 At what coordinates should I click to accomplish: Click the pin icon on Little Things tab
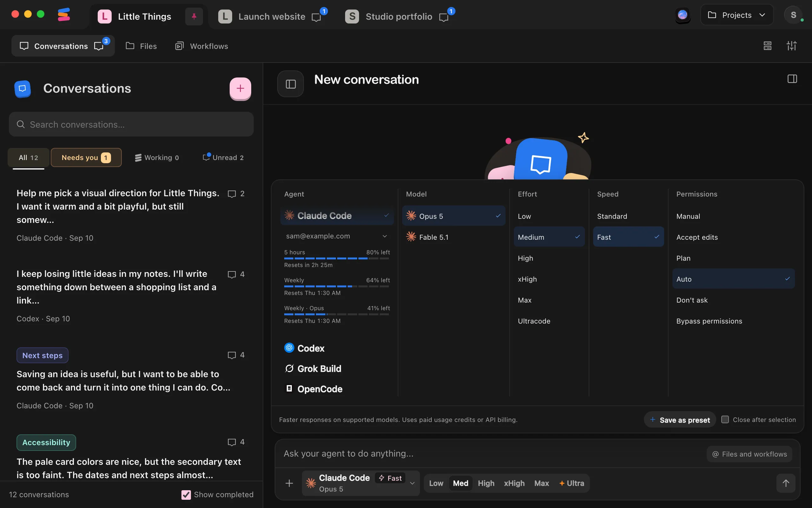pos(194,16)
